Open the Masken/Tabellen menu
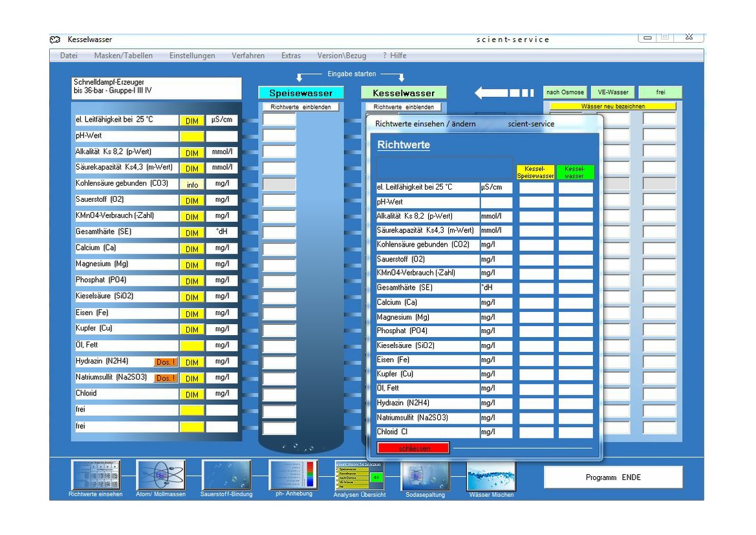The height and width of the screenshot is (535, 756). [x=124, y=56]
